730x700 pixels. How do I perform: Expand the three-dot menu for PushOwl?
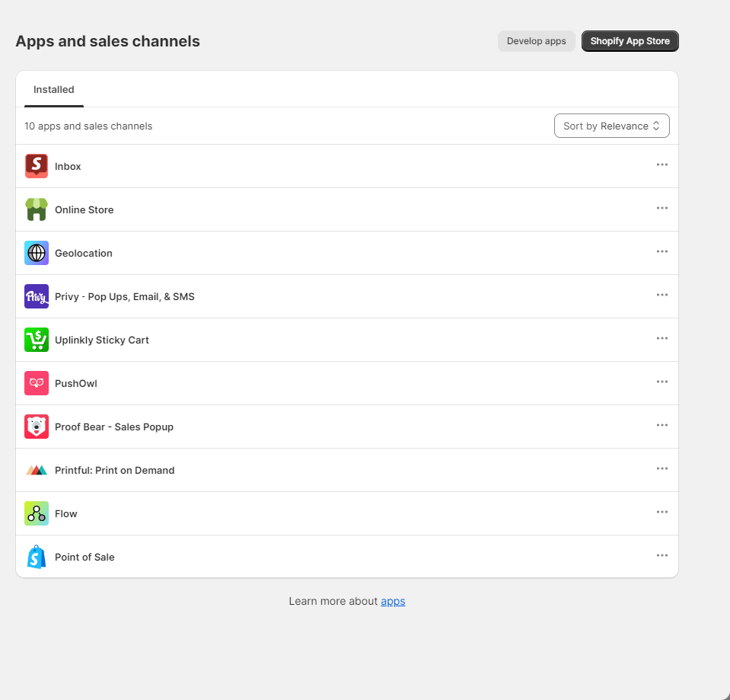pyautogui.click(x=661, y=382)
